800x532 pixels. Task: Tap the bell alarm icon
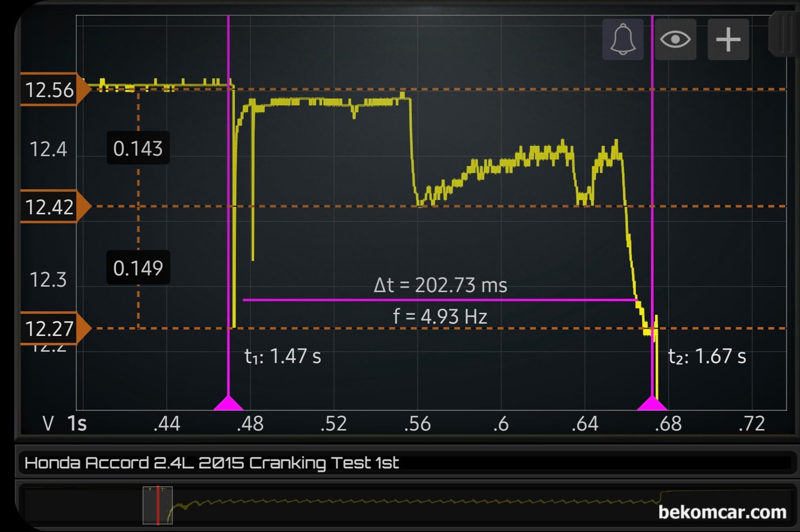point(623,39)
